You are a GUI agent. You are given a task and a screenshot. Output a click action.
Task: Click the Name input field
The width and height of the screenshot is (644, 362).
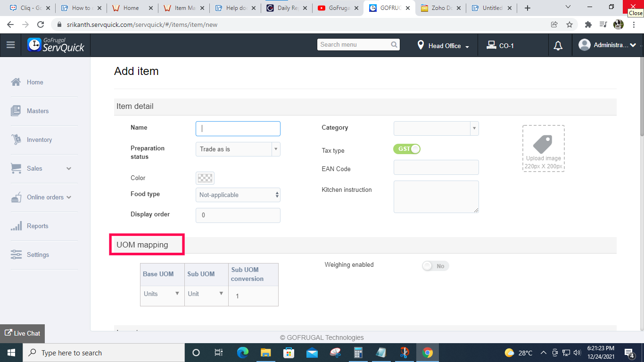click(x=238, y=129)
